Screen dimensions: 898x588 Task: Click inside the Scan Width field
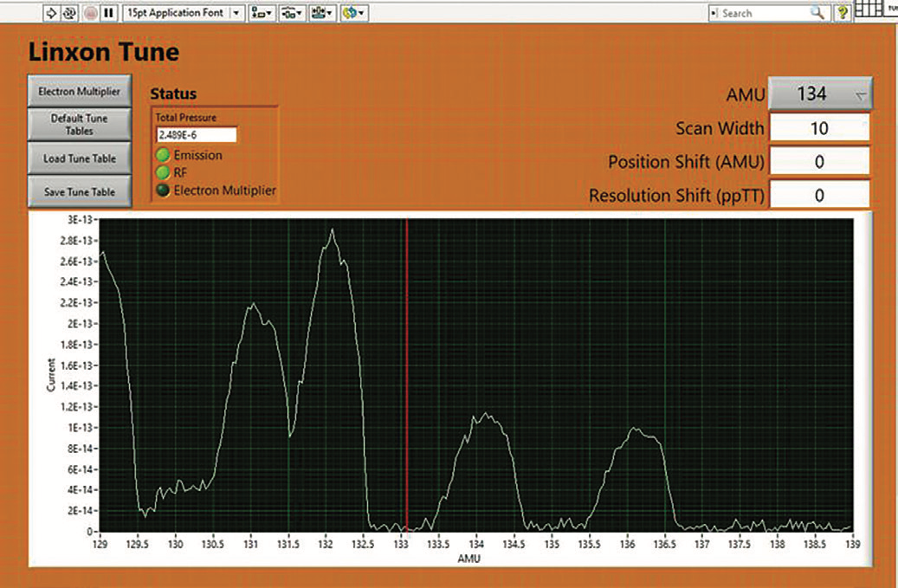pyautogui.click(x=819, y=127)
